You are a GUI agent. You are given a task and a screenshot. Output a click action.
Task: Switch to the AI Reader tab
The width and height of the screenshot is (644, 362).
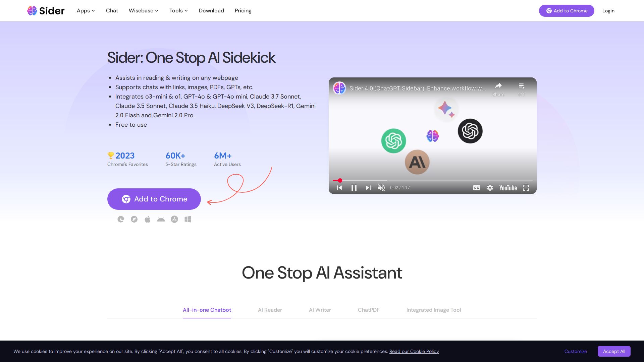pyautogui.click(x=270, y=310)
